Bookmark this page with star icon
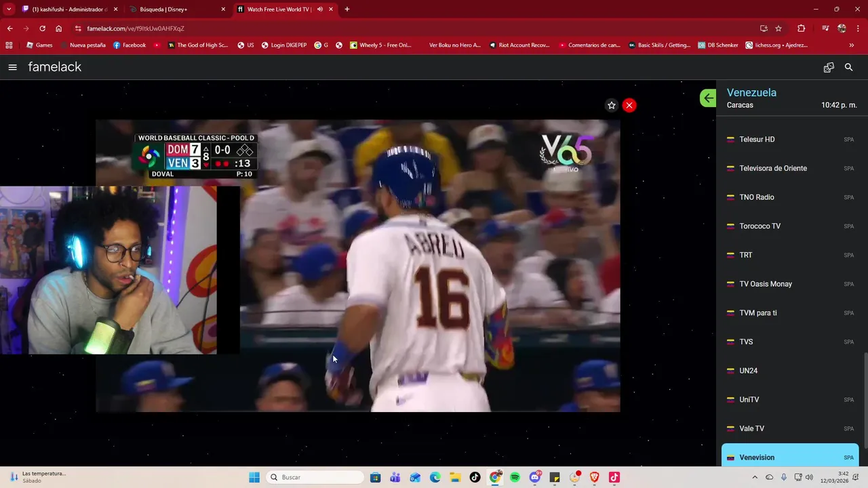 tap(778, 28)
